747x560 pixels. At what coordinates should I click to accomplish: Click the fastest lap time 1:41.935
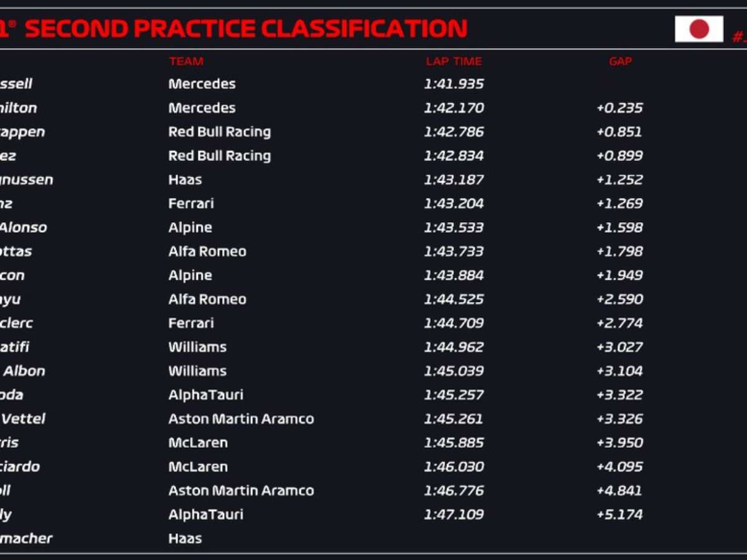(454, 84)
